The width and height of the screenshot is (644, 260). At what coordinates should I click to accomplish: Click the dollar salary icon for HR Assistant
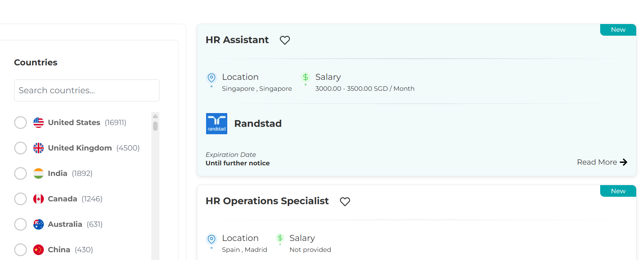pyautogui.click(x=305, y=77)
